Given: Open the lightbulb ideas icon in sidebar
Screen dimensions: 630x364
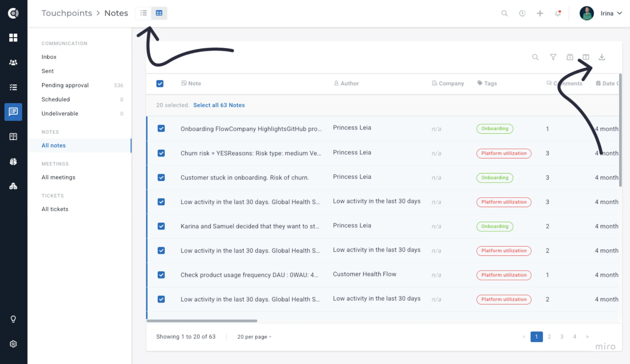Looking at the screenshot, I should click(13, 319).
